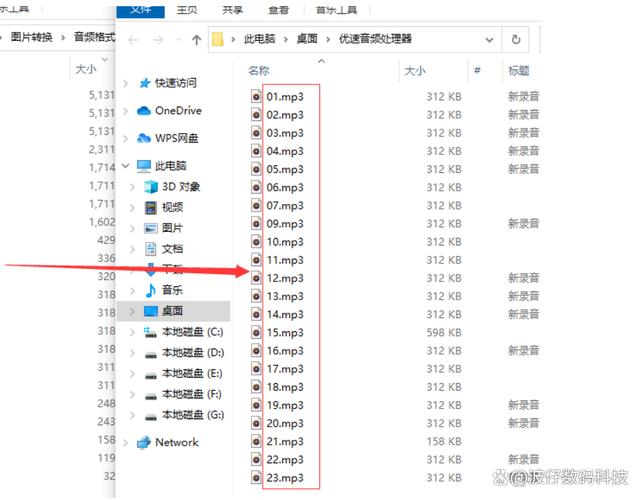Expand the 3D 对象 node
Image resolution: width=641 pixels, height=500 pixels.
(132, 187)
